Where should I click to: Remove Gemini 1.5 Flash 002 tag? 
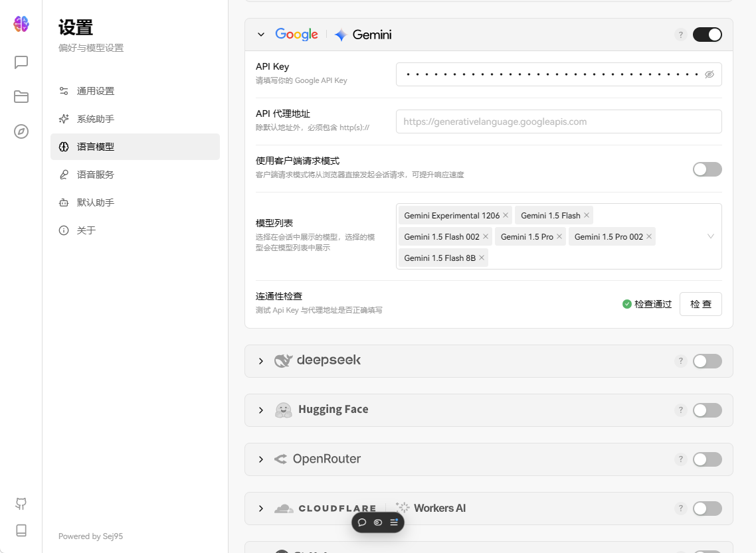(486, 236)
